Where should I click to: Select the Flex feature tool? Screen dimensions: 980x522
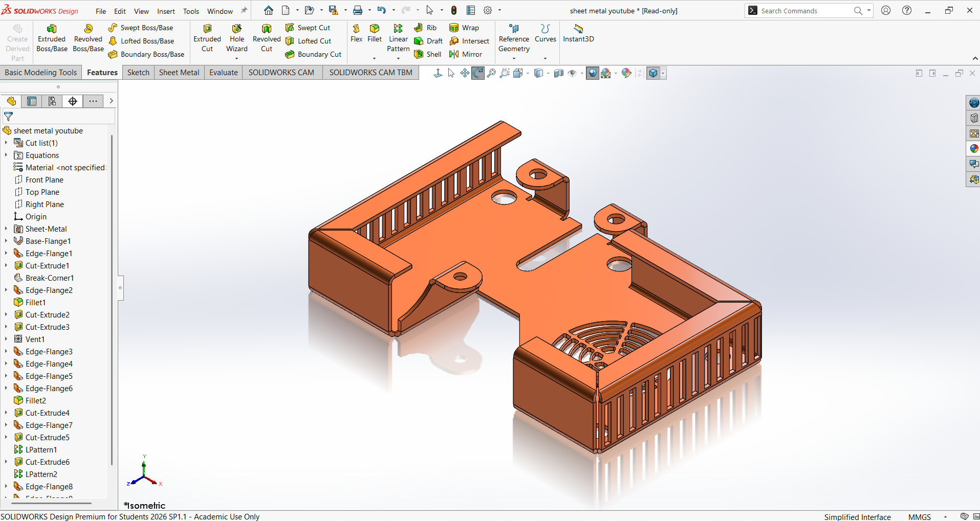tap(356, 33)
